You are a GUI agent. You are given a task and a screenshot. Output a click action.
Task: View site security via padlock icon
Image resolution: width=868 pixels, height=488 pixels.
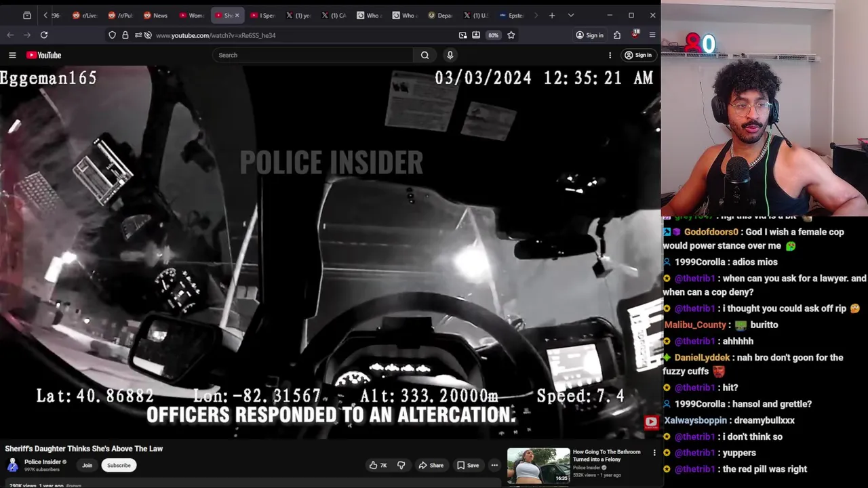[125, 35]
